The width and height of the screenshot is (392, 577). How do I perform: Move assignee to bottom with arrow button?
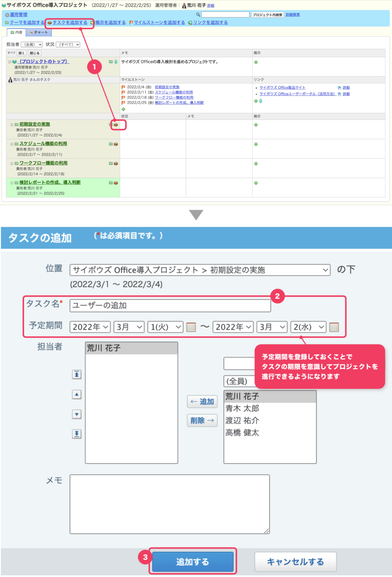tap(76, 434)
